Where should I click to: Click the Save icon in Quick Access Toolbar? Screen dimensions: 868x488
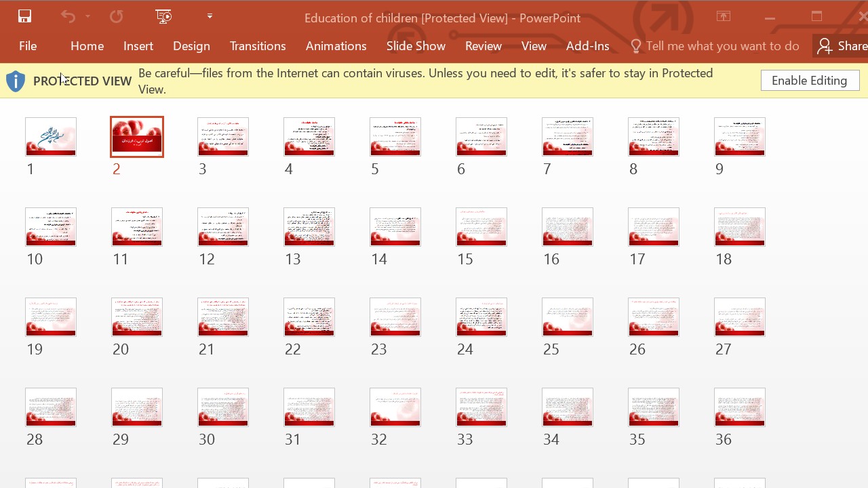tap(25, 17)
